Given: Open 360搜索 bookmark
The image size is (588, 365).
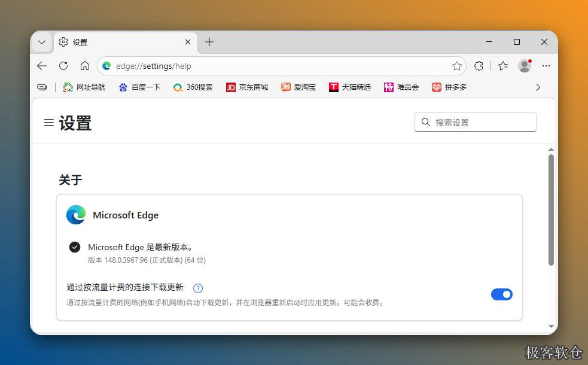Looking at the screenshot, I should coord(193,87).
